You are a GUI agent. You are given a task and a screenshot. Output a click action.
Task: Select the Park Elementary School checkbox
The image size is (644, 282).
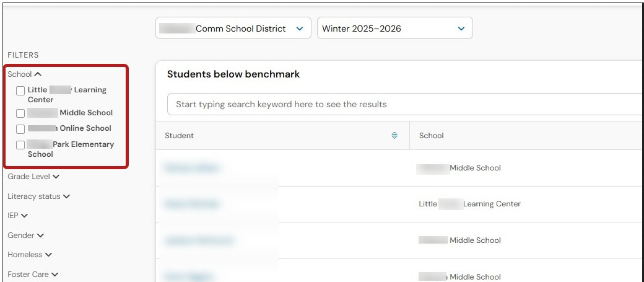pyautogui.click(x=20, y=145)
